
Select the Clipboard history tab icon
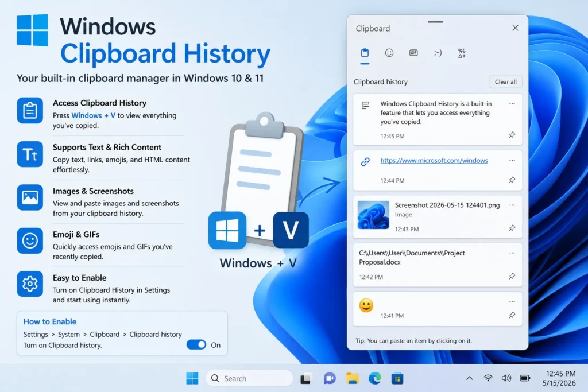click(365, 53)
